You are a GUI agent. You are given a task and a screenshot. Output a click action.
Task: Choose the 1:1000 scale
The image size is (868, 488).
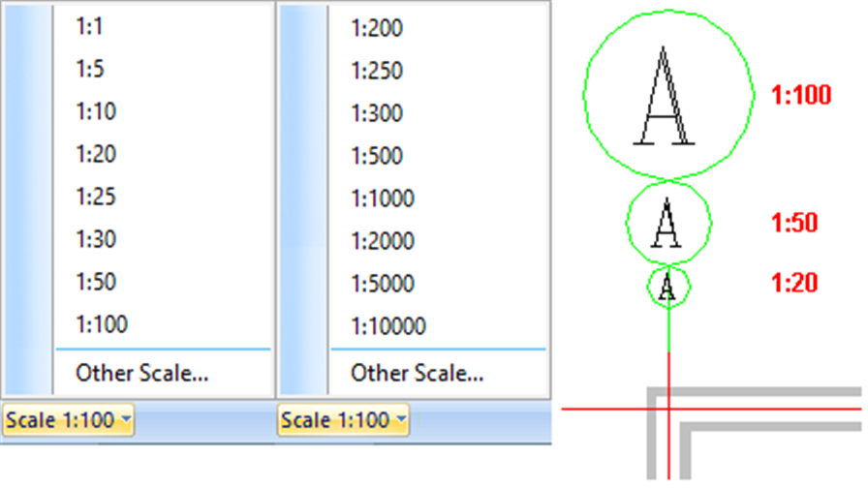click(x=383, y=198)
